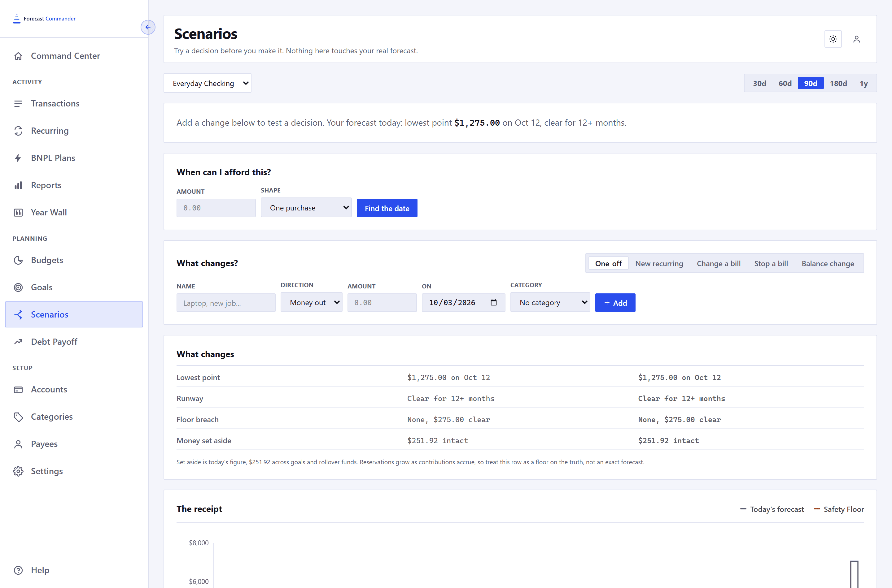Image resolution: width=892 pixels, height=588 pixels.
Task: Collapse the sidebar with the arrow button
Action: tap(148, 27)
